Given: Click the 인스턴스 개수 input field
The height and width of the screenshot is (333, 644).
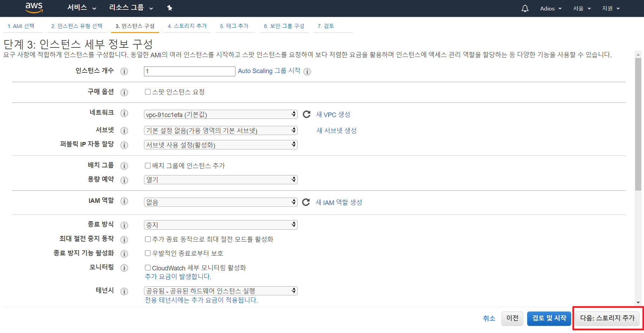Looking at the screenshot, I should coord(190,71).
